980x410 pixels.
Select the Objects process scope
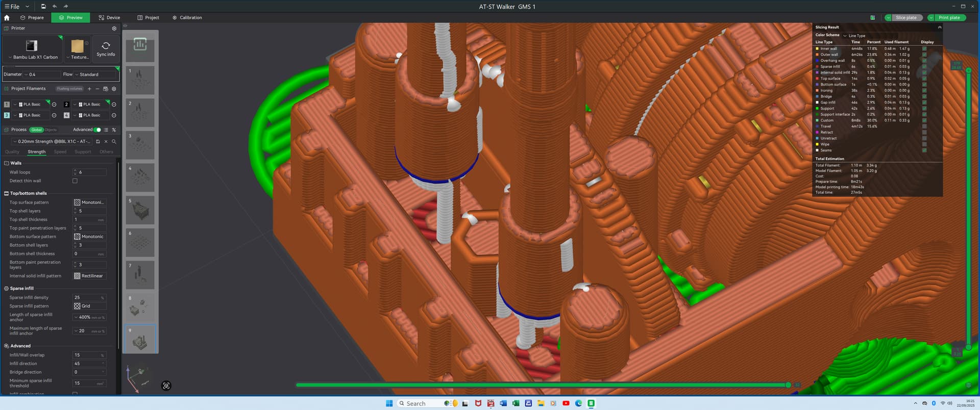tap(51, 130)
